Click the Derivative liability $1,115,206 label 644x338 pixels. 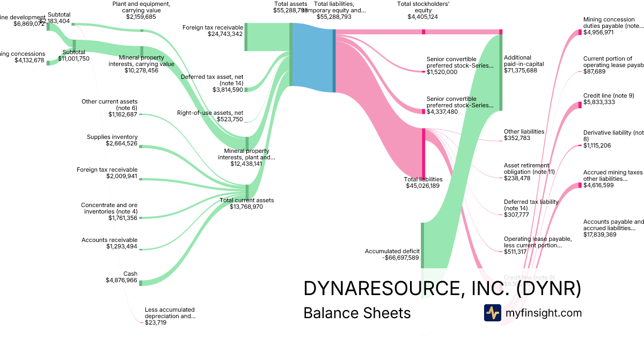(613, 138)
